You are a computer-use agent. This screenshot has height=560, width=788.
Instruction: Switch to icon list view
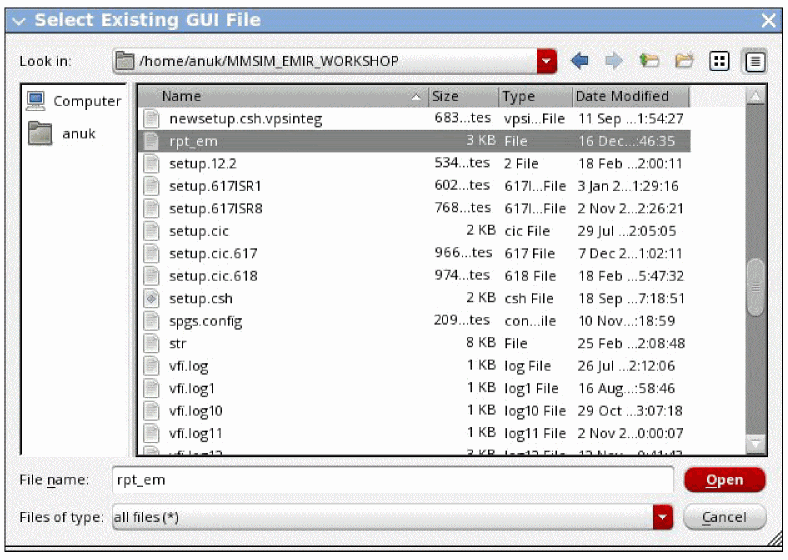click(719, 62)
